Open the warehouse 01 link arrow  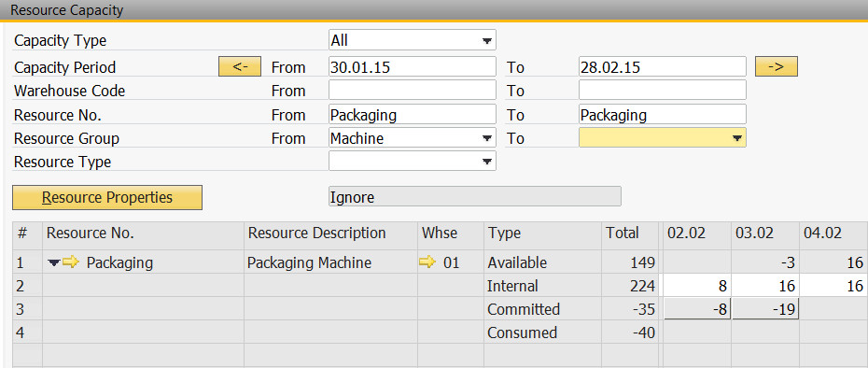(427, 262)
